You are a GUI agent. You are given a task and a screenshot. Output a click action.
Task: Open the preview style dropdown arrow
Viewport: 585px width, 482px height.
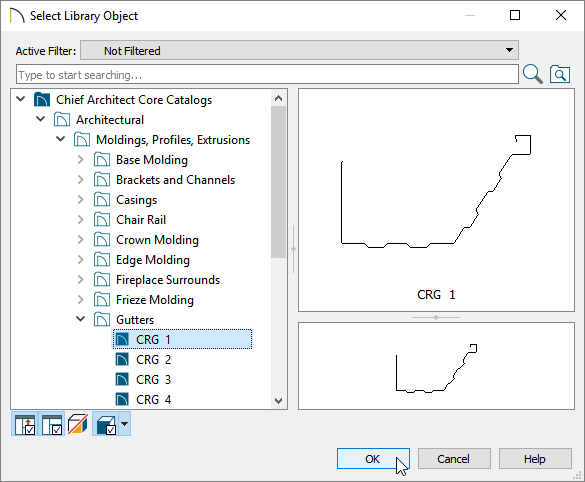tap(125, 424)
